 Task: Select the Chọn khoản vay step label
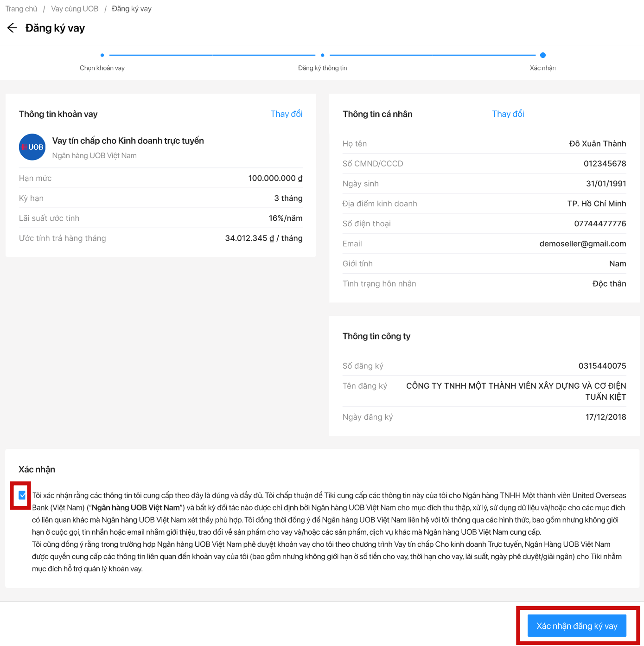coord(102,68)
